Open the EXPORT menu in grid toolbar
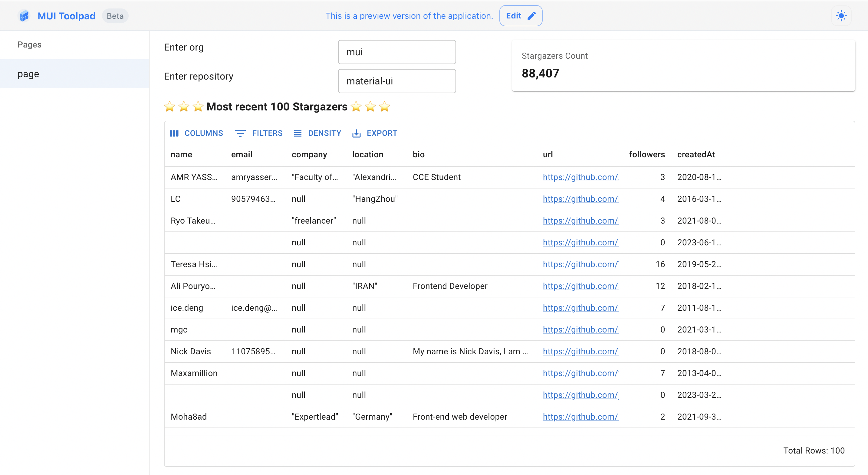Screen dimensions: 868x475 [375, 133]
